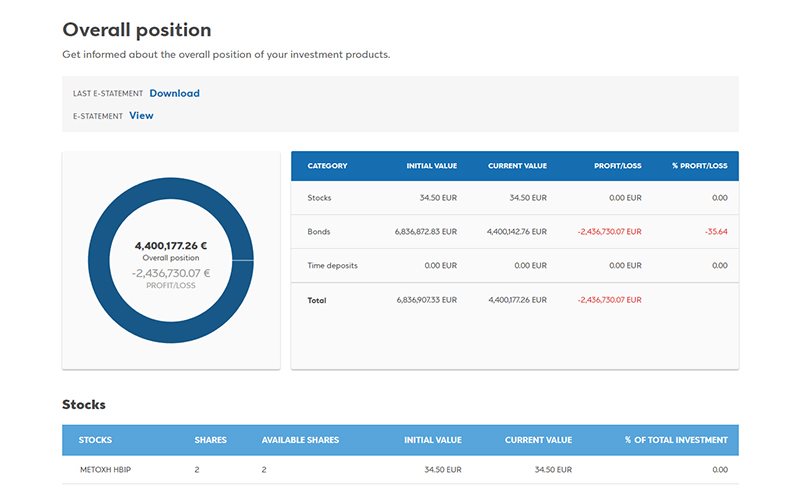800x500 pixels.
Task: Click the Total row label
Action: click(x=317, y=300)
